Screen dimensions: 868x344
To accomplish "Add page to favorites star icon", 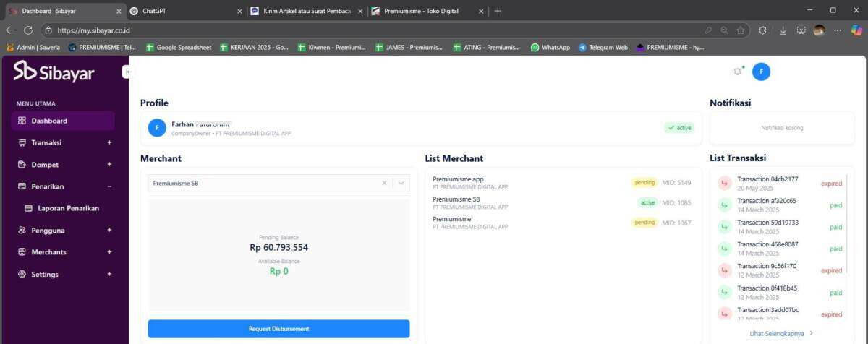I will (x=741, y=30).
